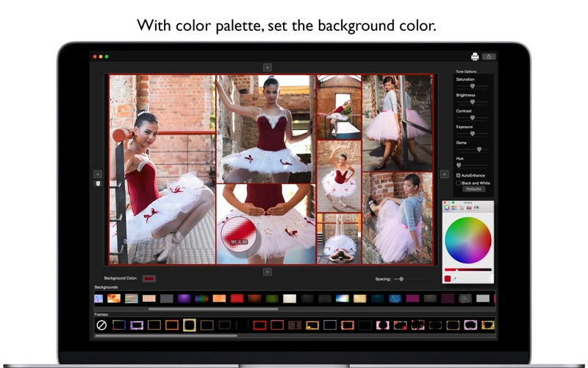Click the Frames strip scrollbar
Screen dimensions: 588x368
tap(166, 336)
